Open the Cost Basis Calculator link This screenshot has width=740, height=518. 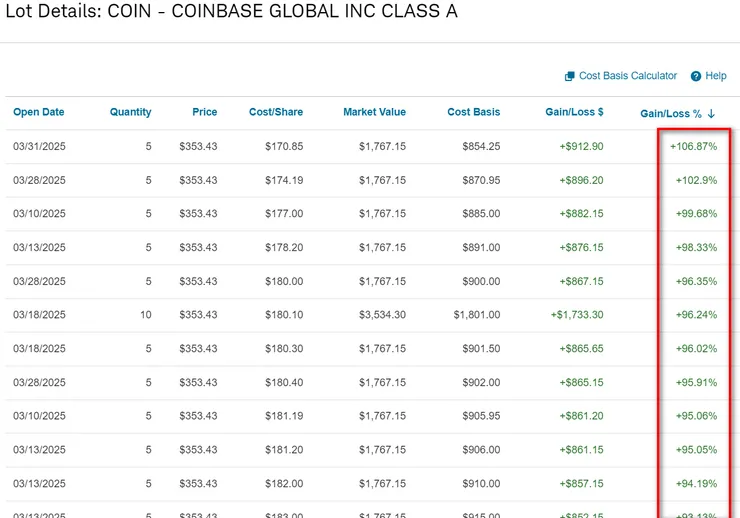click(627, 76)
